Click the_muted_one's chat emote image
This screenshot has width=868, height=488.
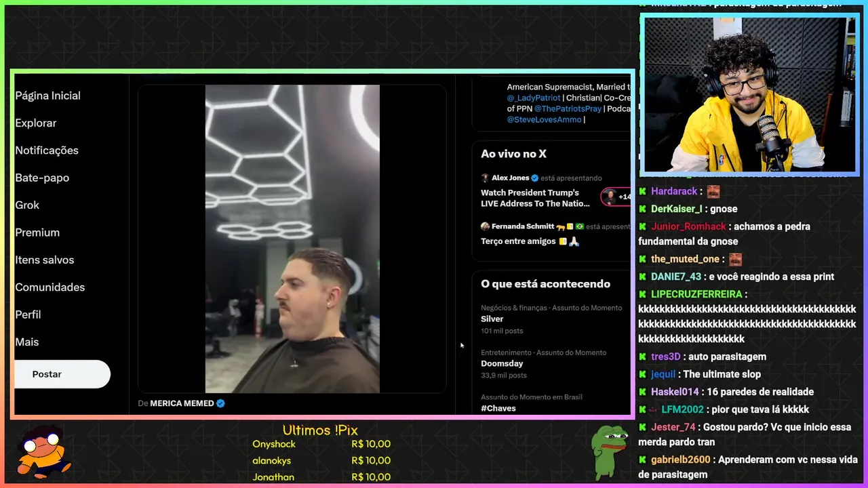[735, 259]
